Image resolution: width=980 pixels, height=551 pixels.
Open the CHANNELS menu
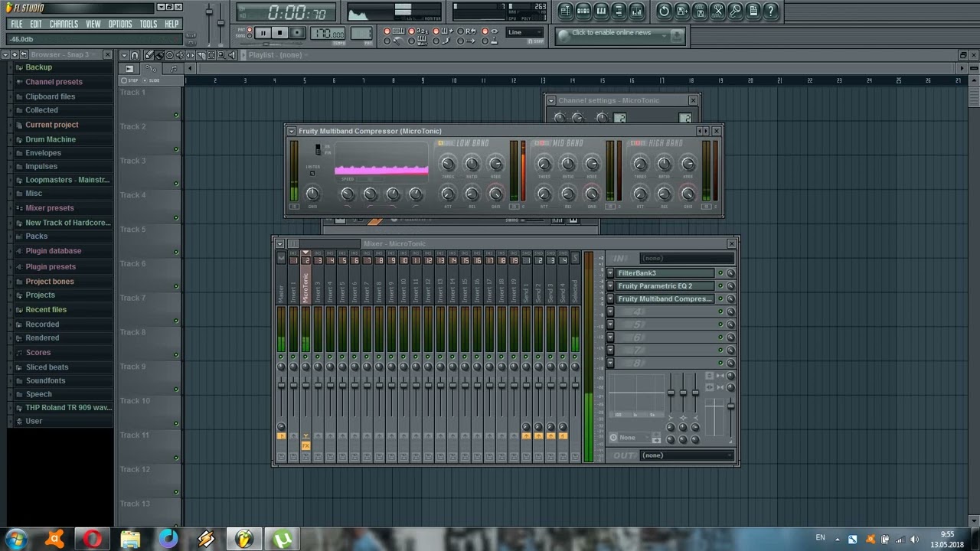tap(64, 24)
